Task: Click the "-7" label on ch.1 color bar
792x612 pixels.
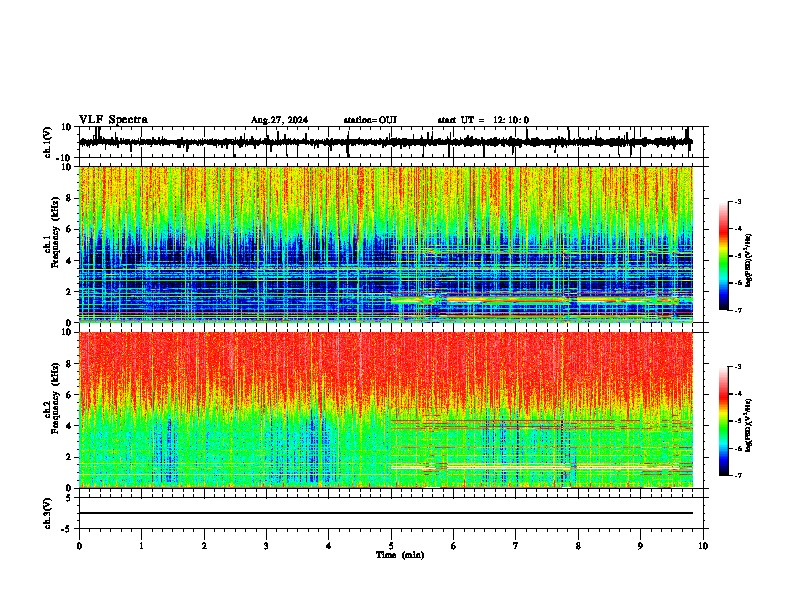Action: pos(738,310)
